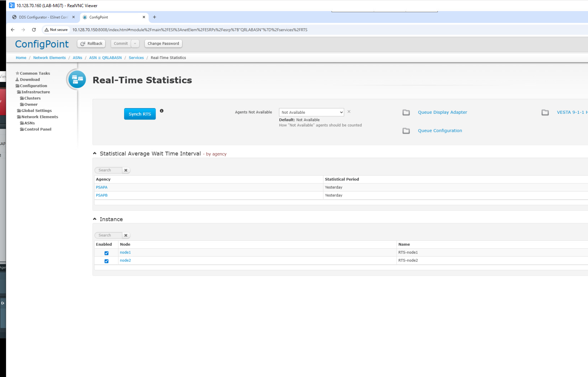Close the ConfigPoint browser tab
588x377 pixels.
tap(144, 17)
